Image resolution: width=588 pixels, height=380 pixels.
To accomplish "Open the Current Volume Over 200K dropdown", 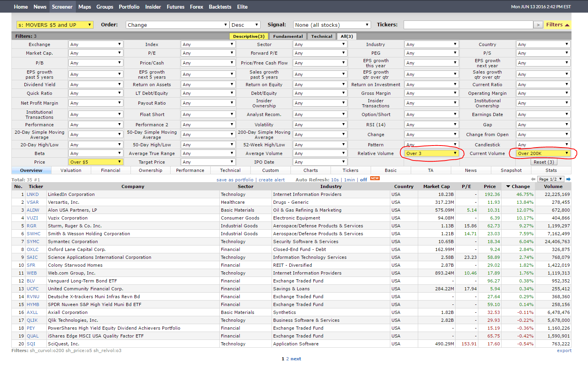I will (543, 153).
